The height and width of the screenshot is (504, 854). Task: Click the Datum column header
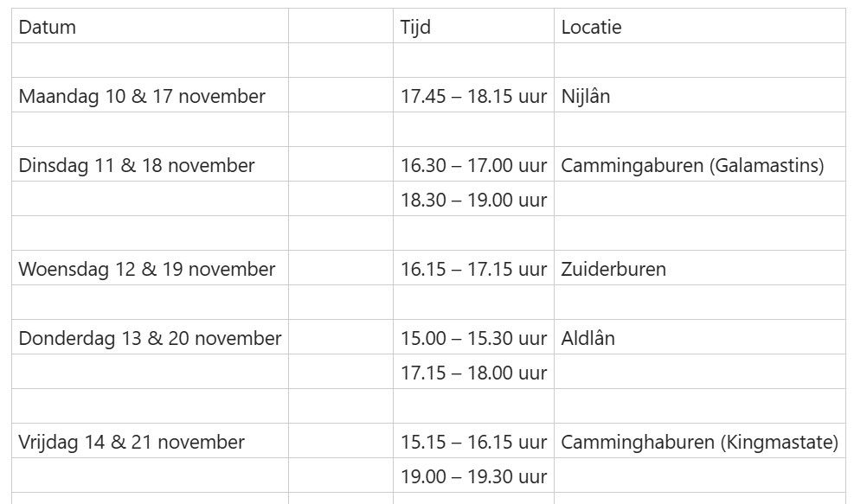pos(48,27)
